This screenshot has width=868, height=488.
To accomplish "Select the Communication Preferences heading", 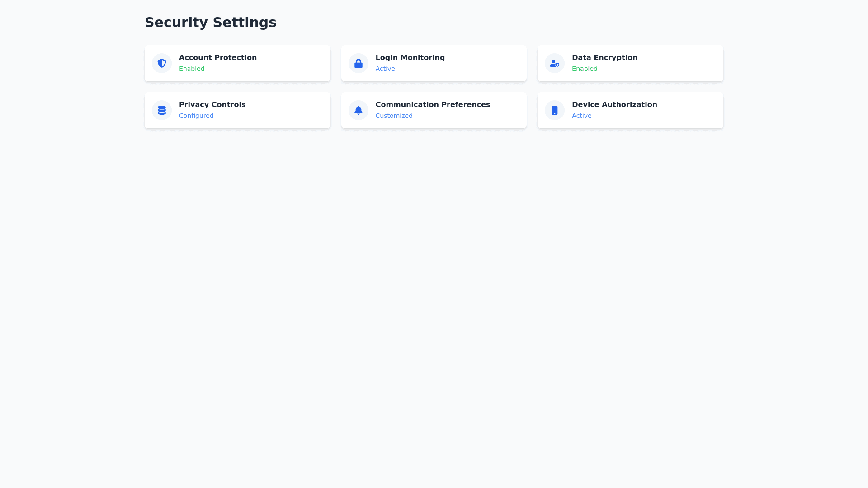I will click(x=433, y=105).
